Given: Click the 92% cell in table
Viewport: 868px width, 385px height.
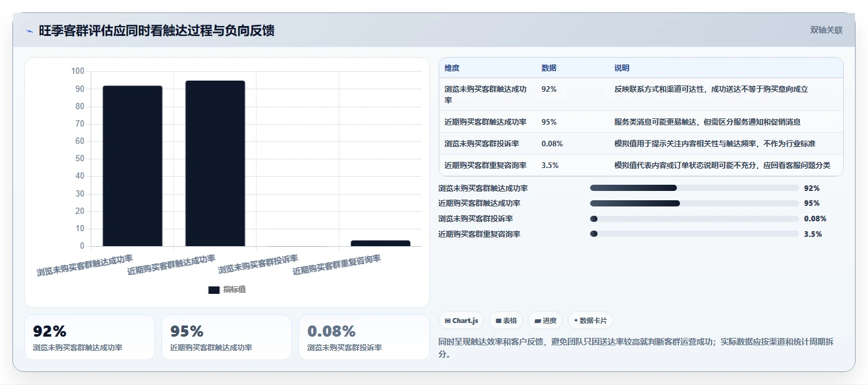Looking at the screenshot, I should click(x=549, y=89).
